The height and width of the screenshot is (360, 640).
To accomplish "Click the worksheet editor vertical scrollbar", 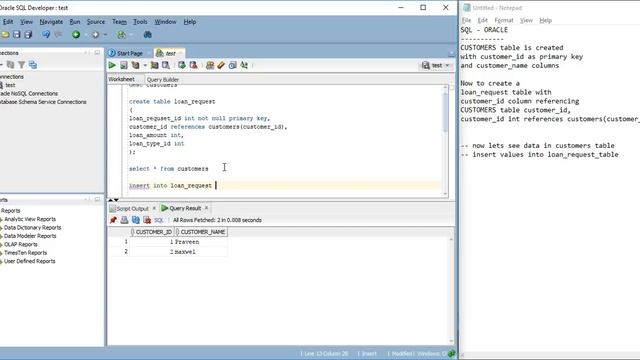I will [445, 140].
